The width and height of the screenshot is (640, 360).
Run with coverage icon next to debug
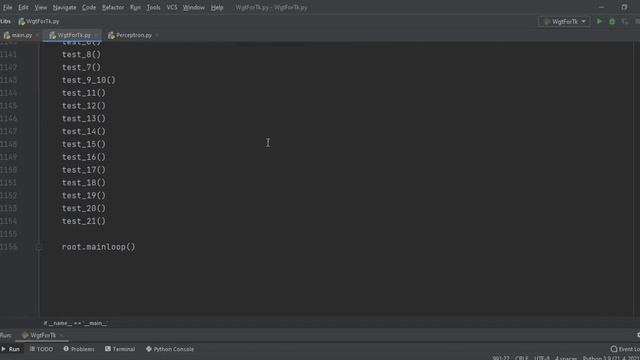click(x=625, y=21)
